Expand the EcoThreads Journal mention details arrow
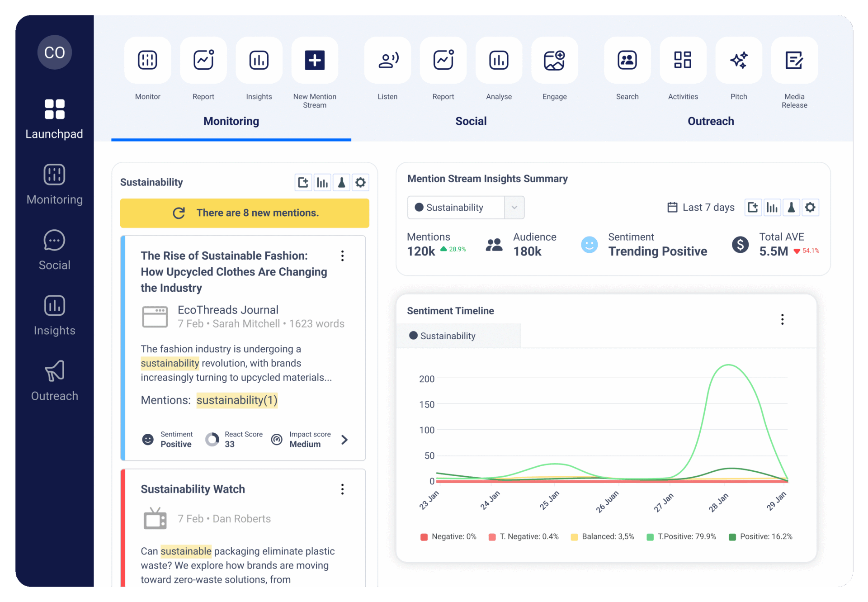The image size is (868, 602). tap(344, 439)
